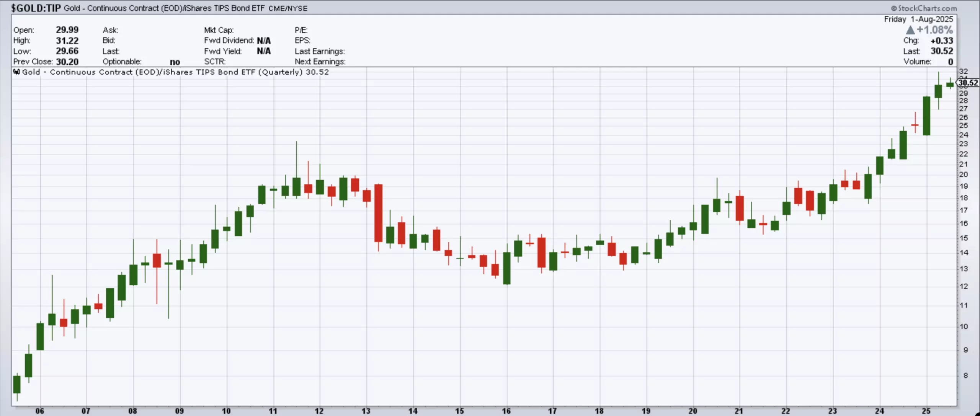Click the 15 price level on y-axis
Image resolution: width=980 pixels, height=416 pixels.
pos(964,238)
